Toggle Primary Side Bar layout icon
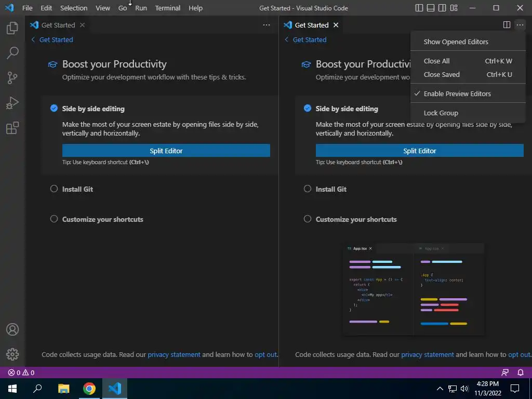 (419, 8)
